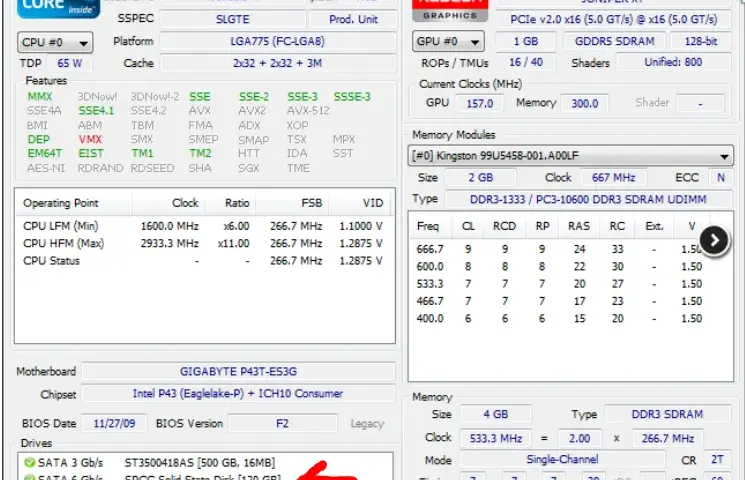This screenshot has width=745, height=480.
Task: Click the 2933.3 MHz clock value
Action: 170,243
